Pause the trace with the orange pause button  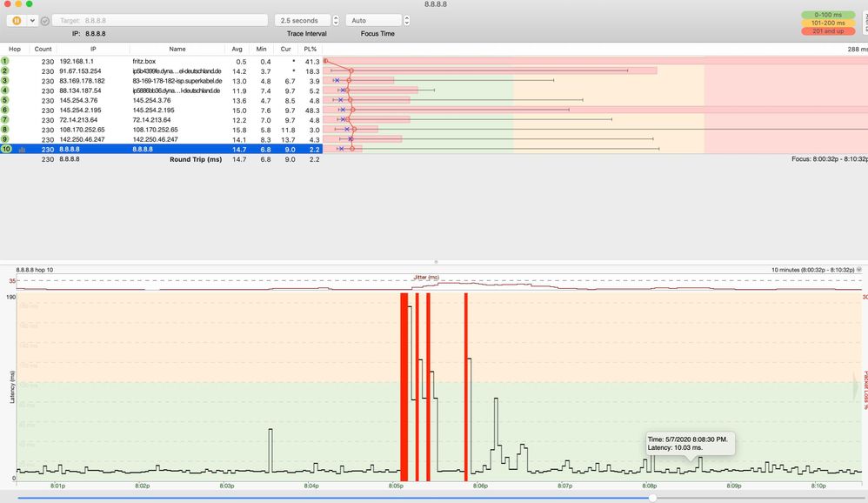click(x=17, y=21)
